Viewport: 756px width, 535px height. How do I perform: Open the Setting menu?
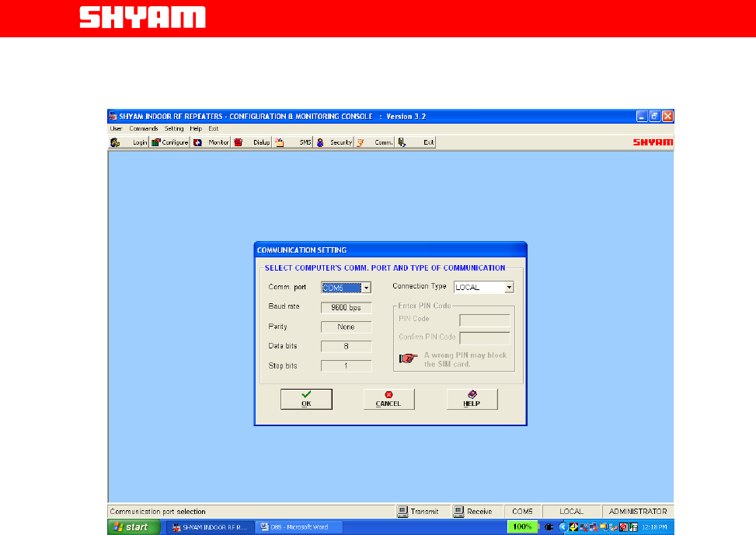(x=173, y=129)
